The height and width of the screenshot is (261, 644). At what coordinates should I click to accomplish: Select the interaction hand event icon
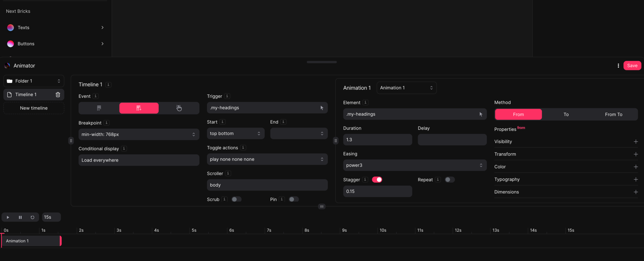(x=179, y=108)
